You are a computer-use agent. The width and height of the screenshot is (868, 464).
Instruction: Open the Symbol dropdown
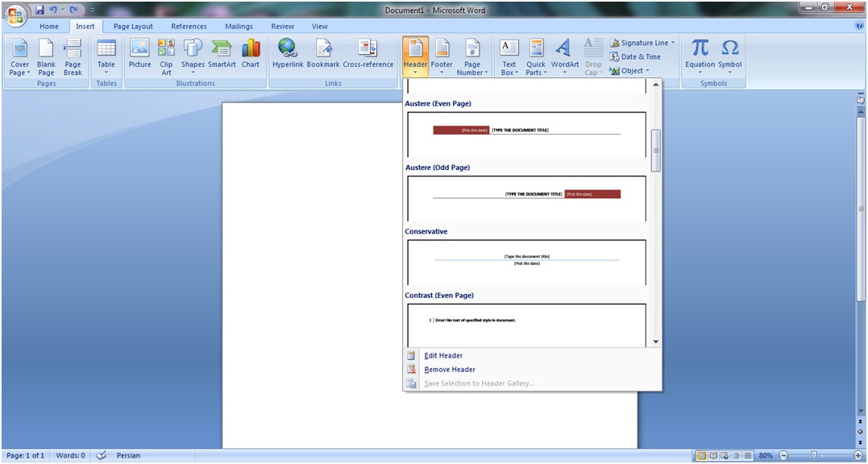(730, 57)
